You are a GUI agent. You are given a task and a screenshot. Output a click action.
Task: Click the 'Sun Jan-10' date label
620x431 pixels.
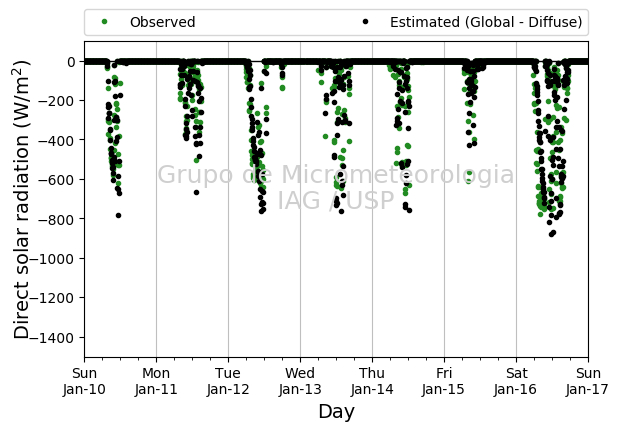(x=84, y=382)
